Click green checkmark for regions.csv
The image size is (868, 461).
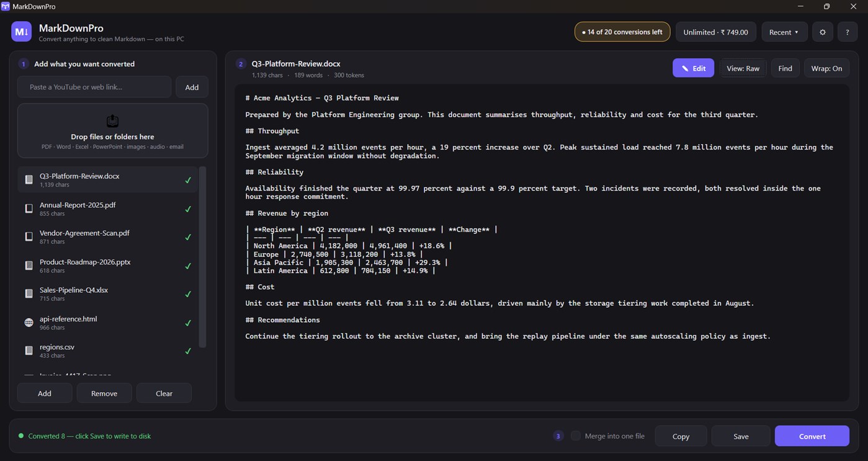point(188,351)
